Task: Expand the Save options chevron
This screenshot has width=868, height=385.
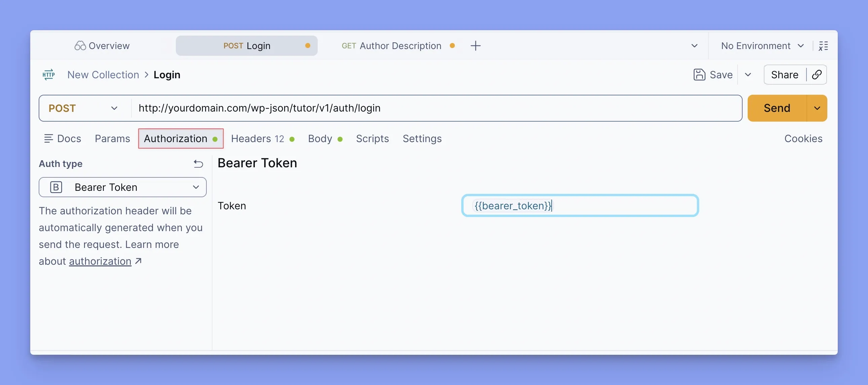Action: (748, 75)
